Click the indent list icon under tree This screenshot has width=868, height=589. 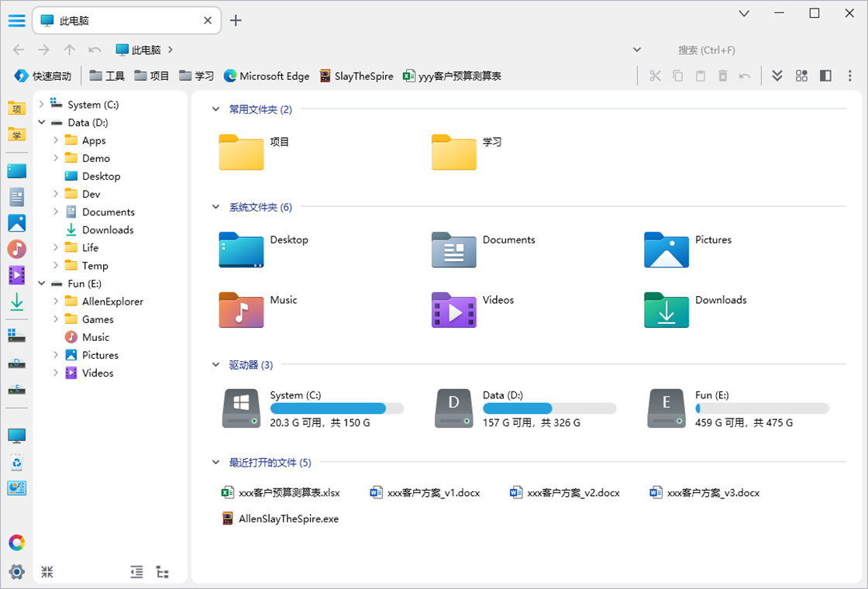click(136, 572)
